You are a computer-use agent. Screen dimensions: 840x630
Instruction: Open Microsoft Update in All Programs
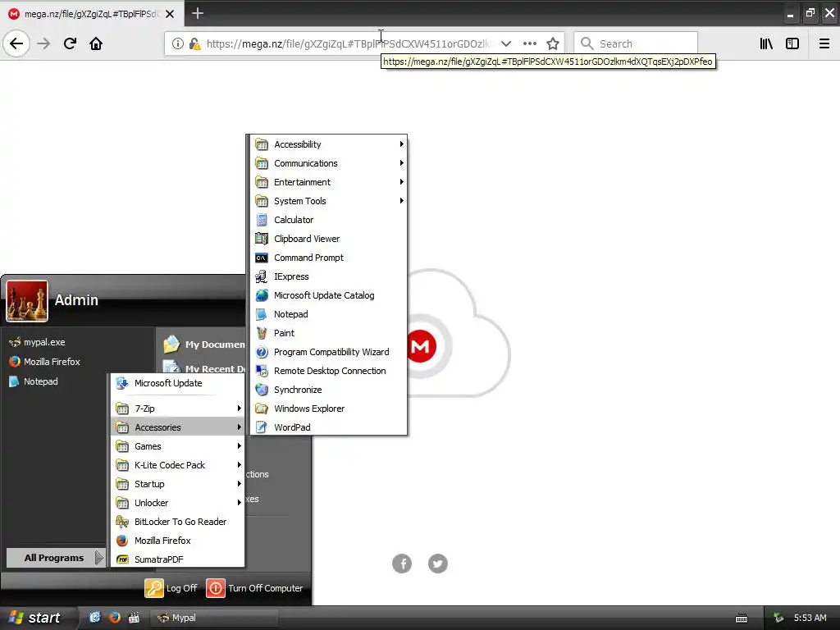tap(177, 383)
